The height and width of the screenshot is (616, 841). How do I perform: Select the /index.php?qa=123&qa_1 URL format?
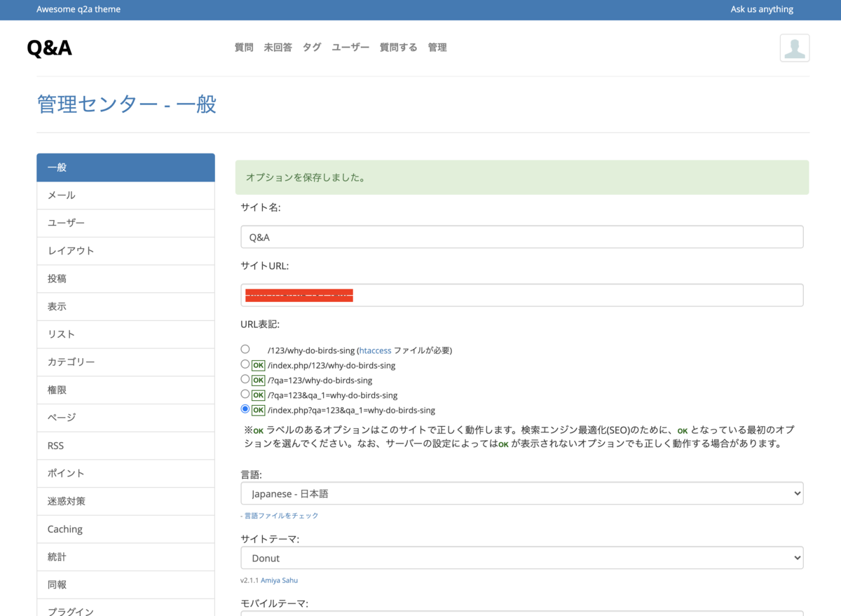click(245, 409)
